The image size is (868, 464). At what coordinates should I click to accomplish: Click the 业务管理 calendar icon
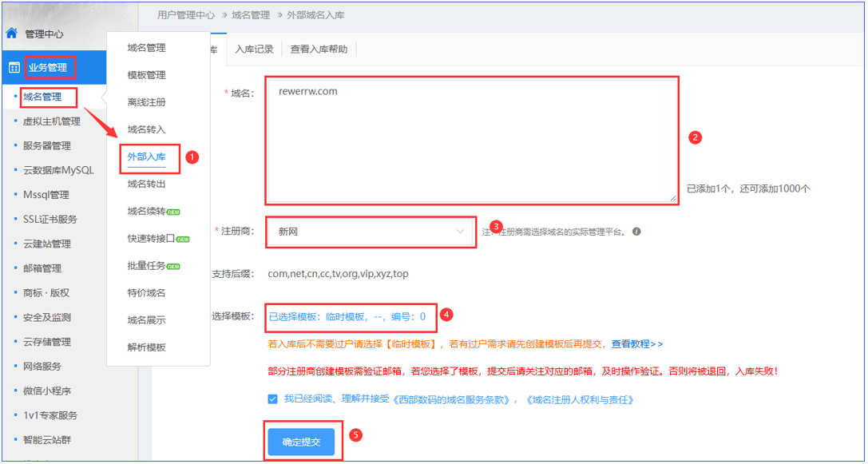14,68
